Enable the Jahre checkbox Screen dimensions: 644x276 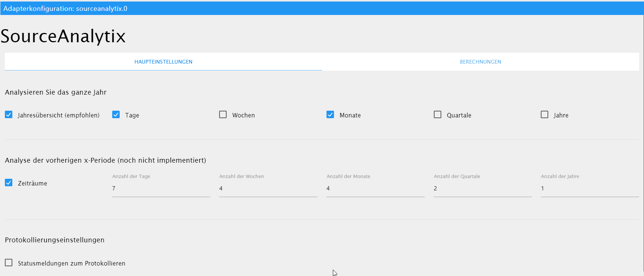545,114
